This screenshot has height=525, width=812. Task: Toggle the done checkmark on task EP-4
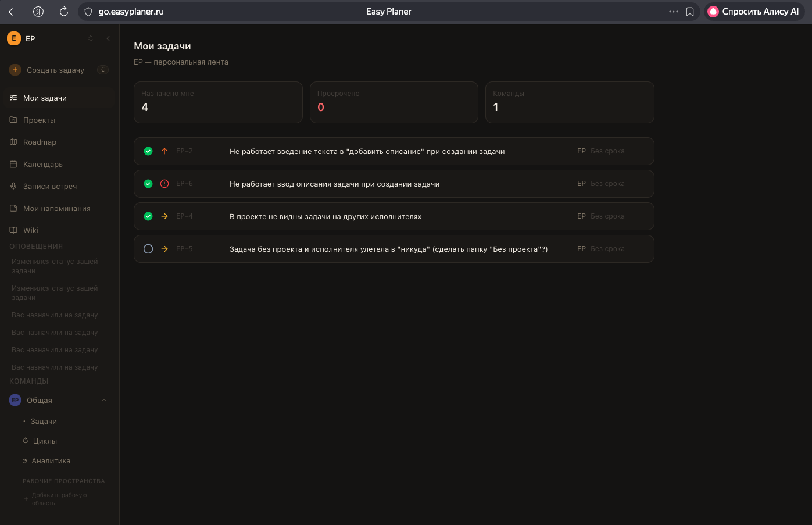pyautogui.click(x=148, y=216)
